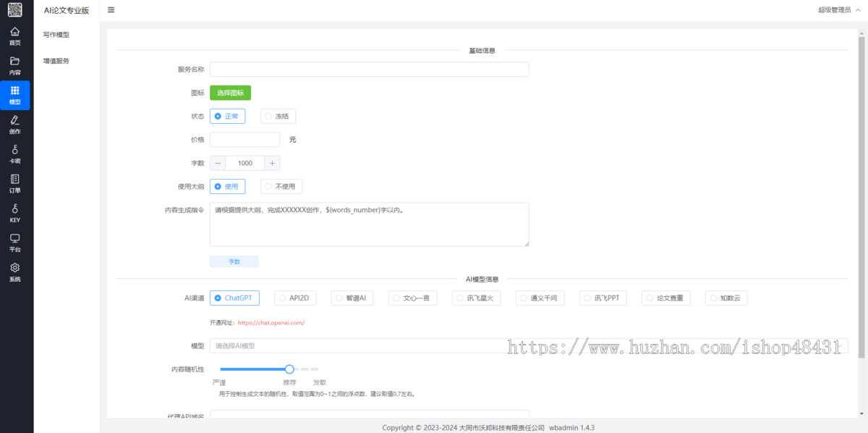Select 冻结 status radio
The height and width of the screenshot is (433, 868).
[x=278, y=116]
